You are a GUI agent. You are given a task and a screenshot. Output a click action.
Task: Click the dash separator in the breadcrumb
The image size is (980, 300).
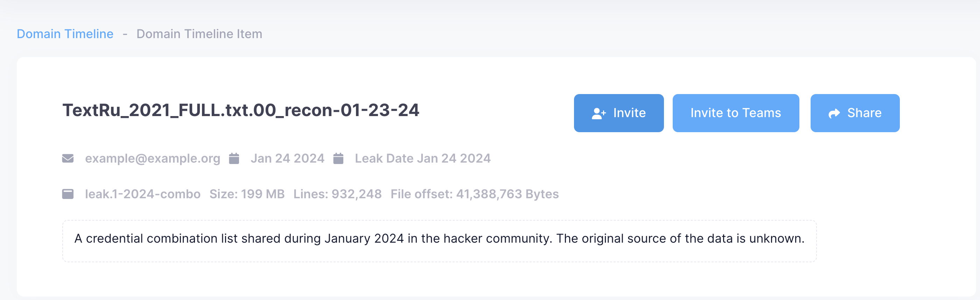pos(125,34)
